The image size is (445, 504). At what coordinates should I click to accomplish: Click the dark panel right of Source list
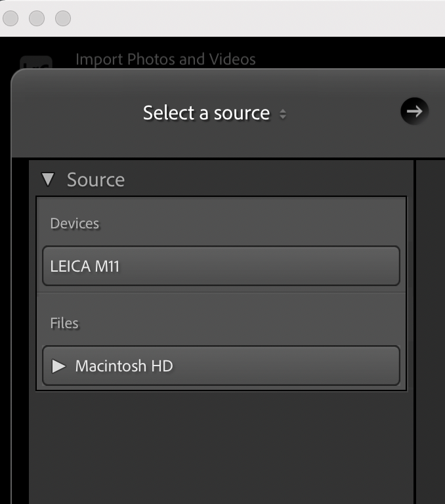click(430, 328)
